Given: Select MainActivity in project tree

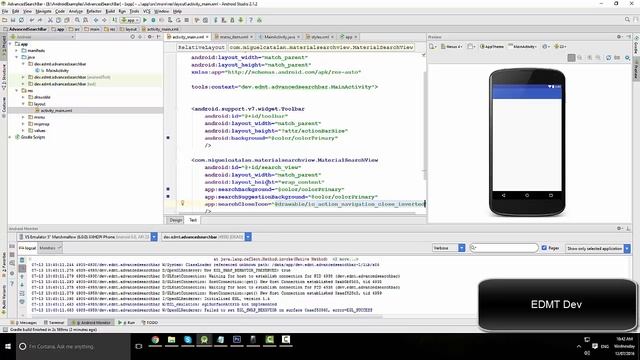Looking at the screenshot, I should point(57,71).
